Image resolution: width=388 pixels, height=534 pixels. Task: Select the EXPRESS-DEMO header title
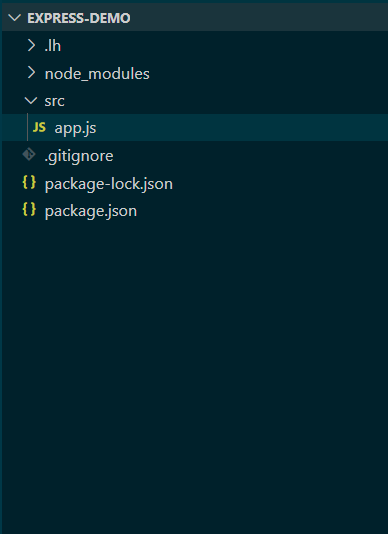coord(79,18)
